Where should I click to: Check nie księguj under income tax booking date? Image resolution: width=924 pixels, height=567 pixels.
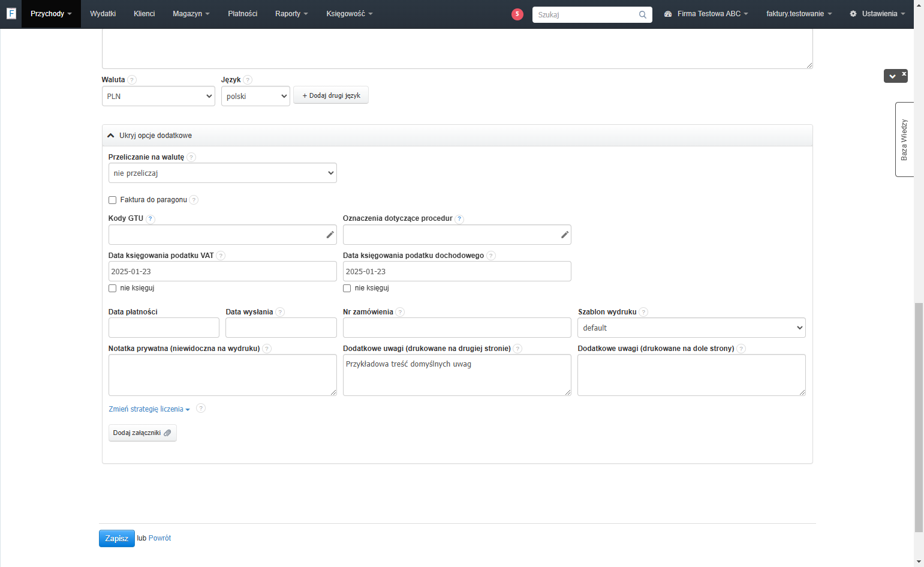pyautogui.click(x=347, y=289)
